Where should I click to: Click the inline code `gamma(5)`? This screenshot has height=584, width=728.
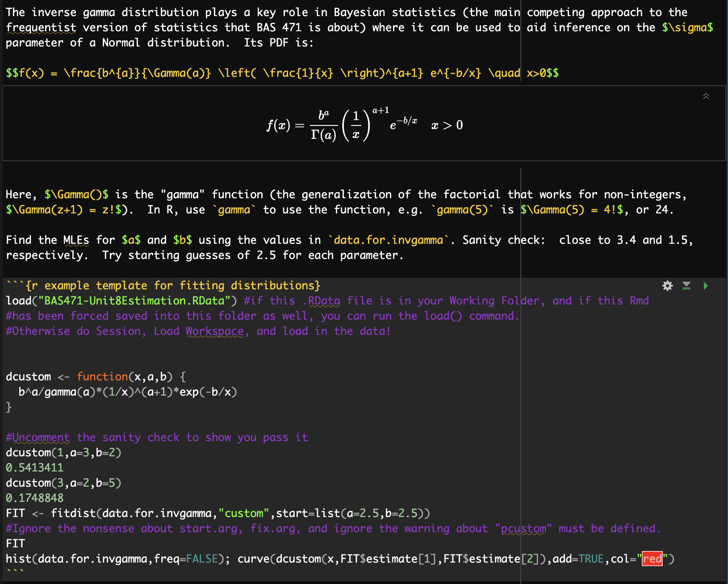(463, 209)
